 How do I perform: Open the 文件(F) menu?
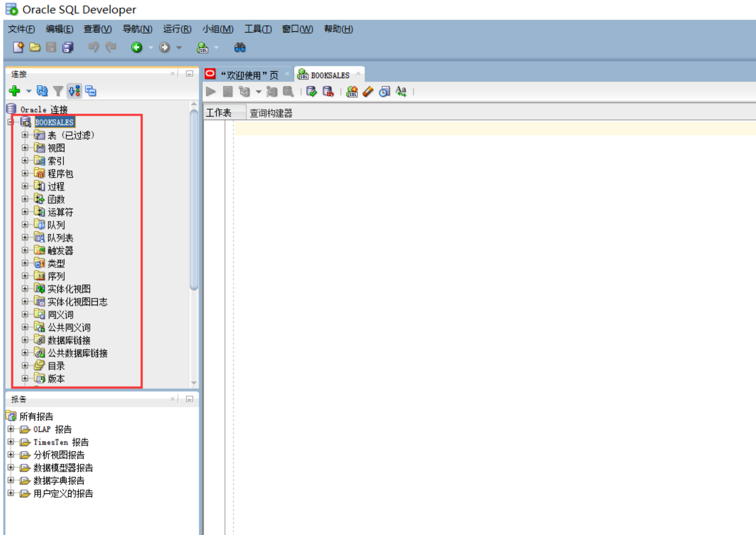(x=22, y=29)
